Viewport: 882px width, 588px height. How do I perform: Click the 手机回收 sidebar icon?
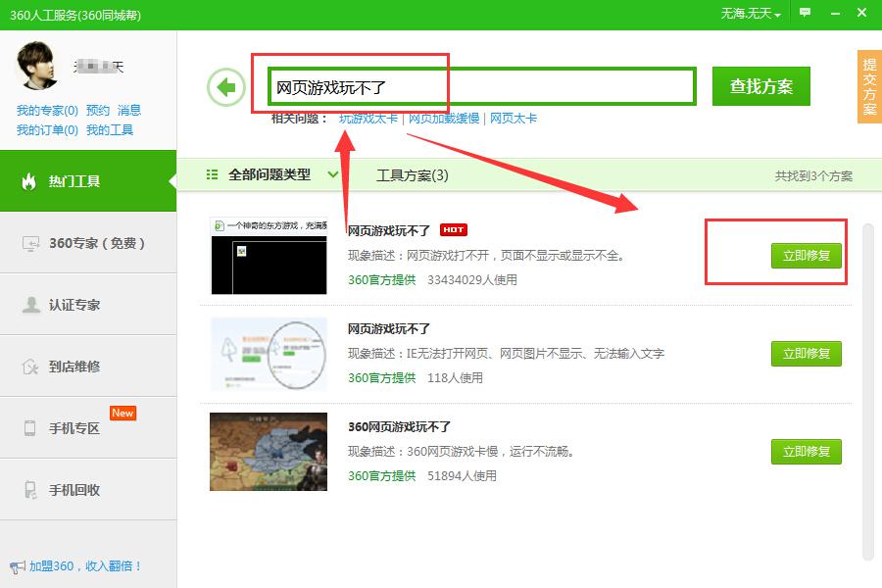tap(31, 488)
